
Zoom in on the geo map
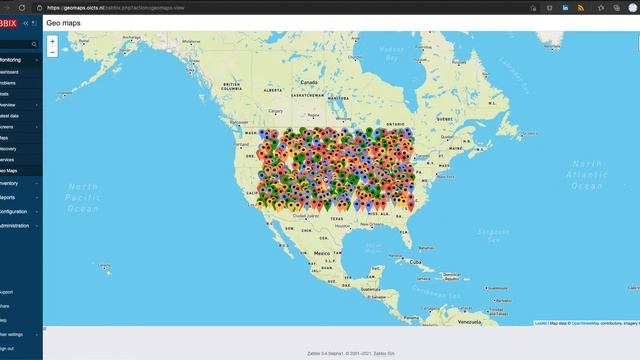pos(52,41)
